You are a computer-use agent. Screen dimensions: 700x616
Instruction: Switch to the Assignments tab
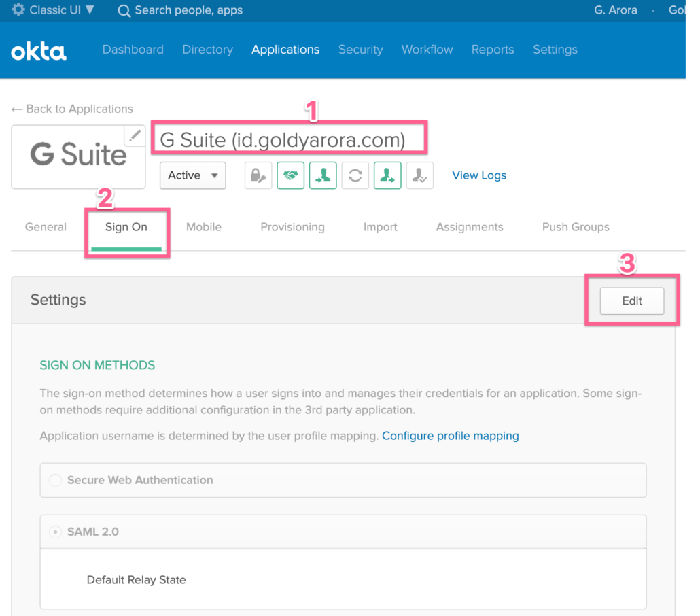[470, 227]
